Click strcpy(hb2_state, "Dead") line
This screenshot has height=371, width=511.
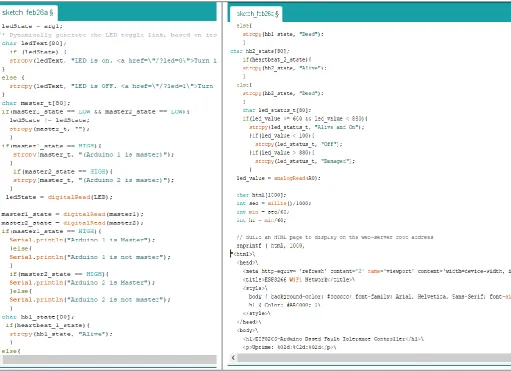pyautogui.click(x=283, y=93)
